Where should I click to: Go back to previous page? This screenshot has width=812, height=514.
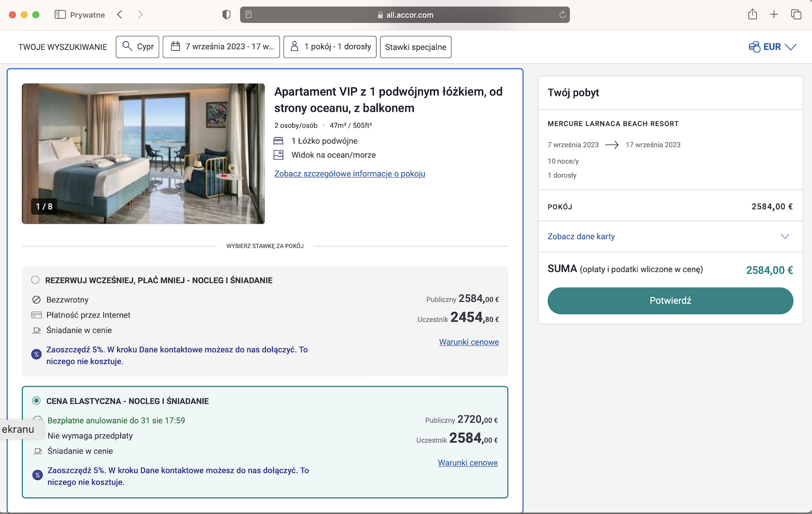coord(120,15)
